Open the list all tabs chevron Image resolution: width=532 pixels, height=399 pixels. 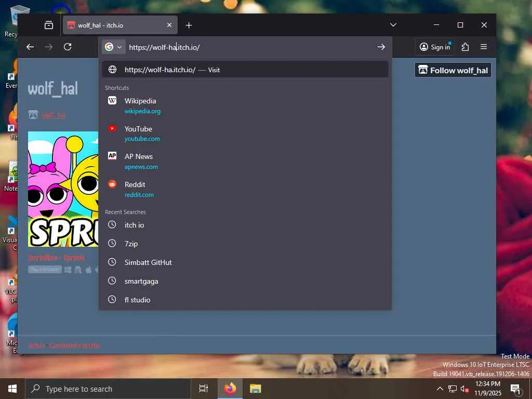(393, 25)
